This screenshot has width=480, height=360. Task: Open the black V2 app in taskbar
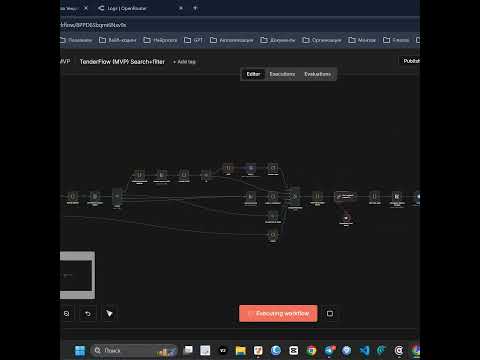223,351
